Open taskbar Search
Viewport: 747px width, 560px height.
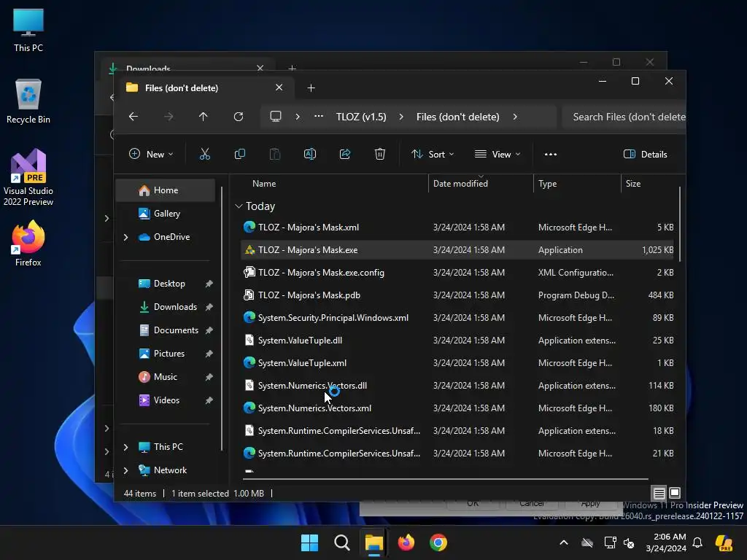pos(342,542)
